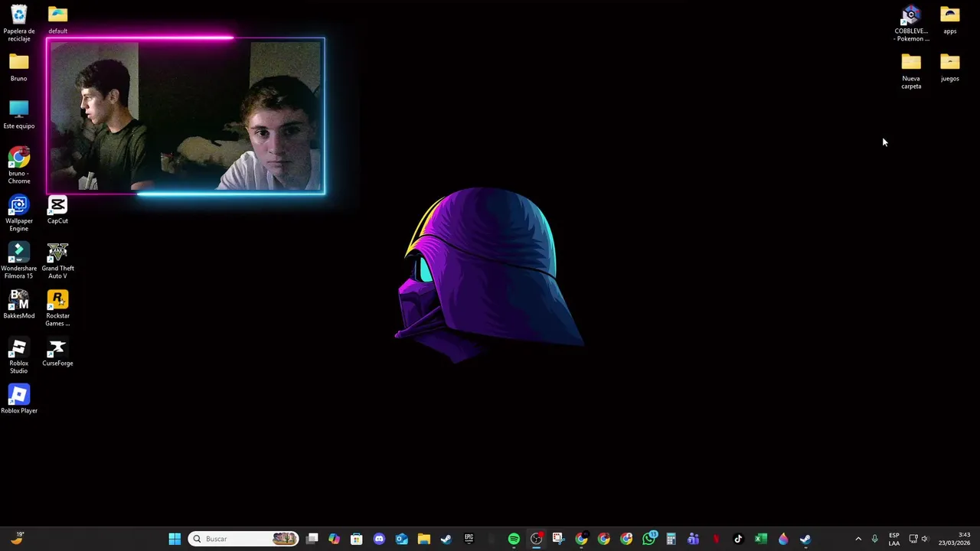Select the CapCut desktop shortcut
The width and height of the screenshot is (980, 551).
(x=57, y=210)
